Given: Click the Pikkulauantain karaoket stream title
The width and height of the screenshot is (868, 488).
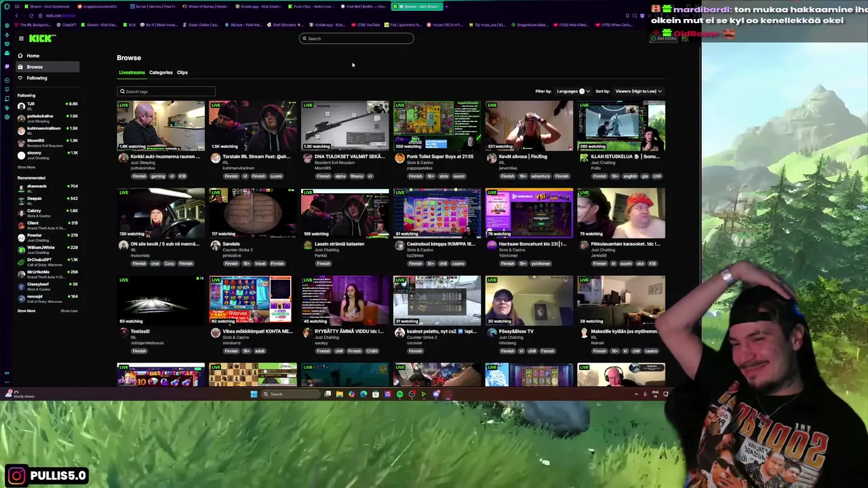Looking at the screenshot, I should (625, 244).
